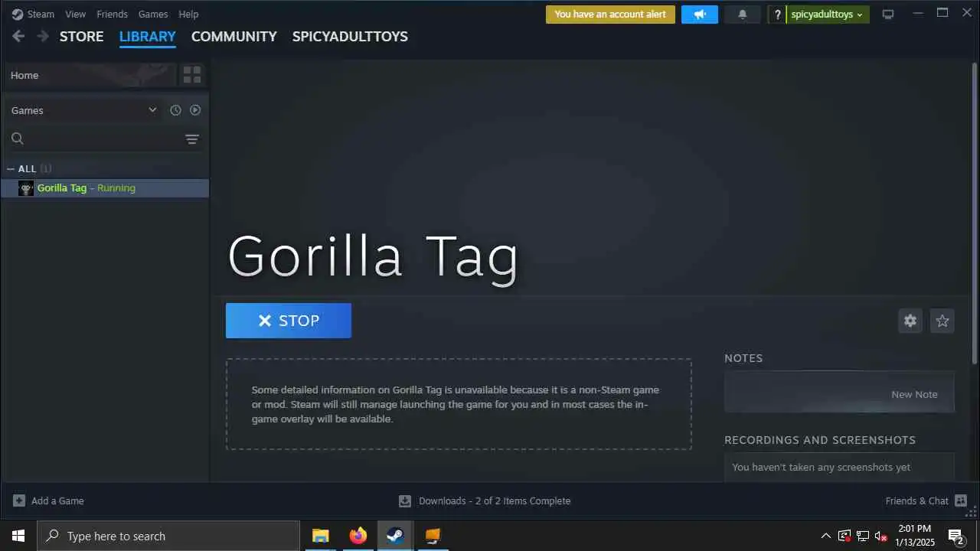The height and width of the screenshot is (551, 980).
Task: Click the orange taskbar app icon
Action: pos(433,536)
